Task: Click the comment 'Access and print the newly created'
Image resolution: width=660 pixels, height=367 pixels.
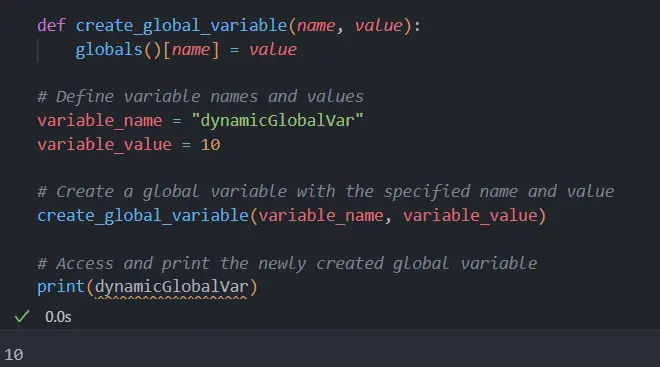Action: pyautogui.click(x=287, y=264)
